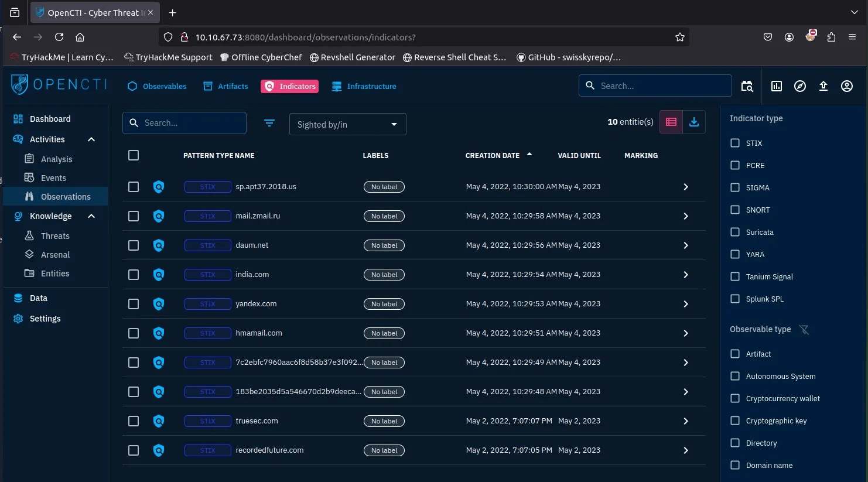868x482 pixels.
Task: Collapse the Knowledge sidebar section
Action: 91,216
